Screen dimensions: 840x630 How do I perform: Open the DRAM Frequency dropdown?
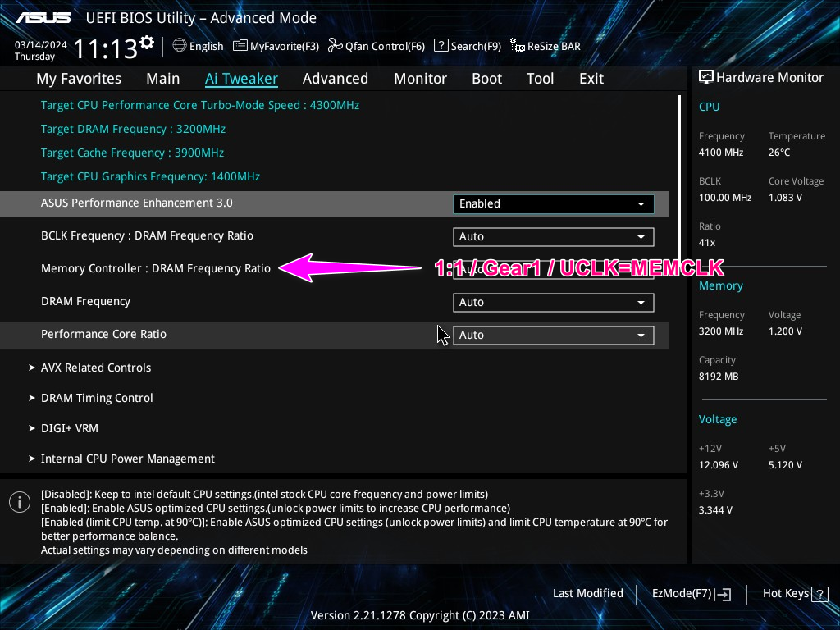pyautogui.click(x=553, y=302)
